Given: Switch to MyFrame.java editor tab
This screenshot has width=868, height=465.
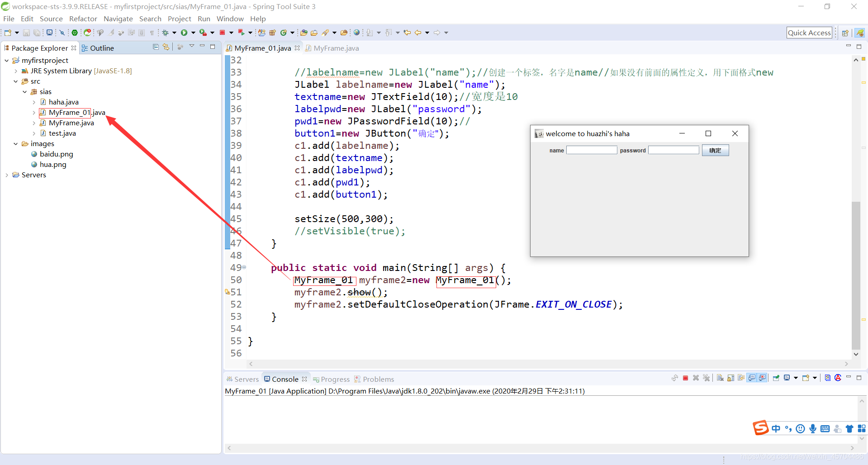Looking at the screenshot, I should pyautogui.click(x=332, y=48).
